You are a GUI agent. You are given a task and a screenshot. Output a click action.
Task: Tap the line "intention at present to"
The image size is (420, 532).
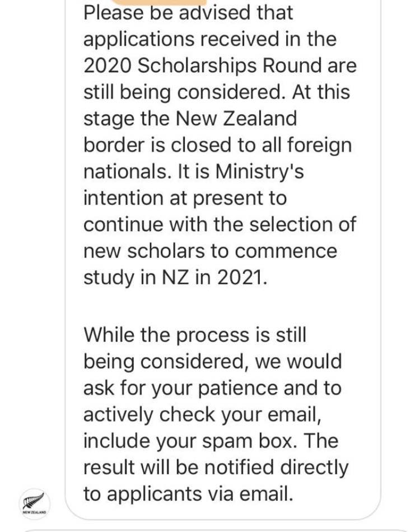(x=185, y=198)
